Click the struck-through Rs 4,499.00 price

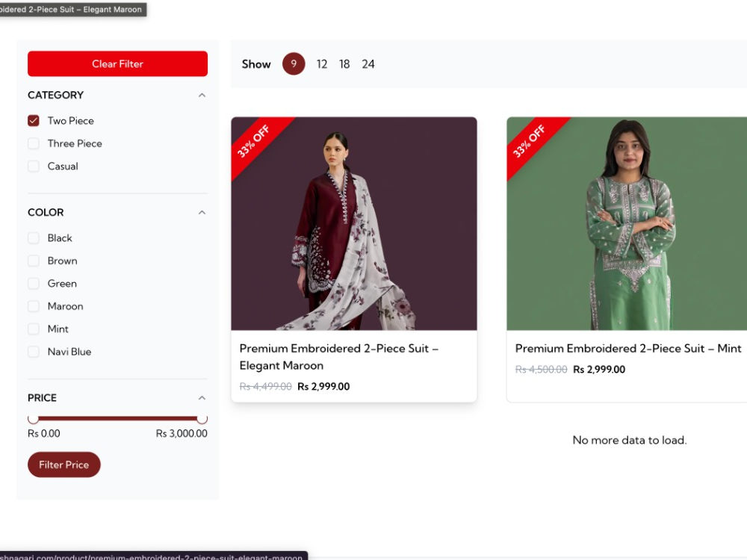coord(265,387)
